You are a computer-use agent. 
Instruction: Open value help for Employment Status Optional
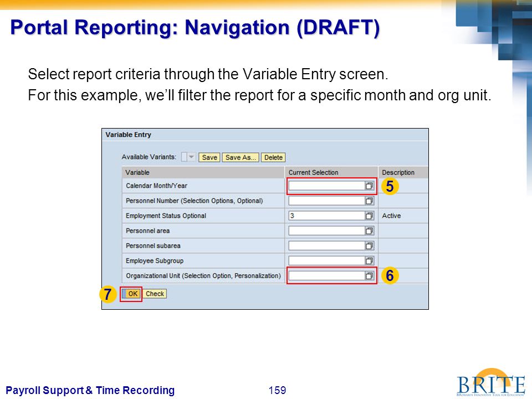tap(369, 216)
